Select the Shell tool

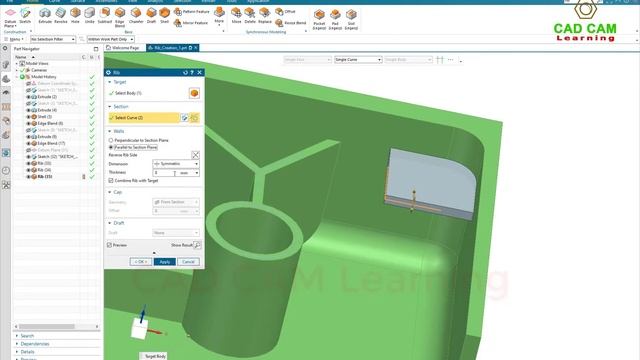[164, 16]
